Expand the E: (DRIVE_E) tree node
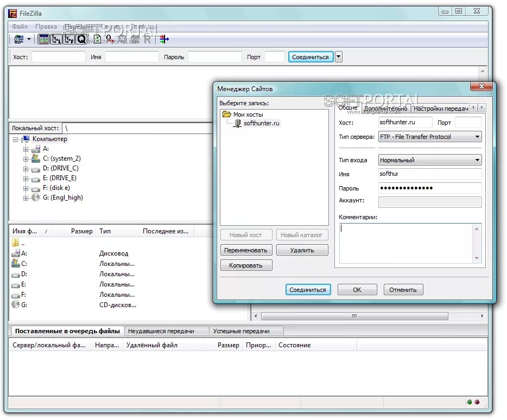The image size is (507, 420). [x=26, y=179]
